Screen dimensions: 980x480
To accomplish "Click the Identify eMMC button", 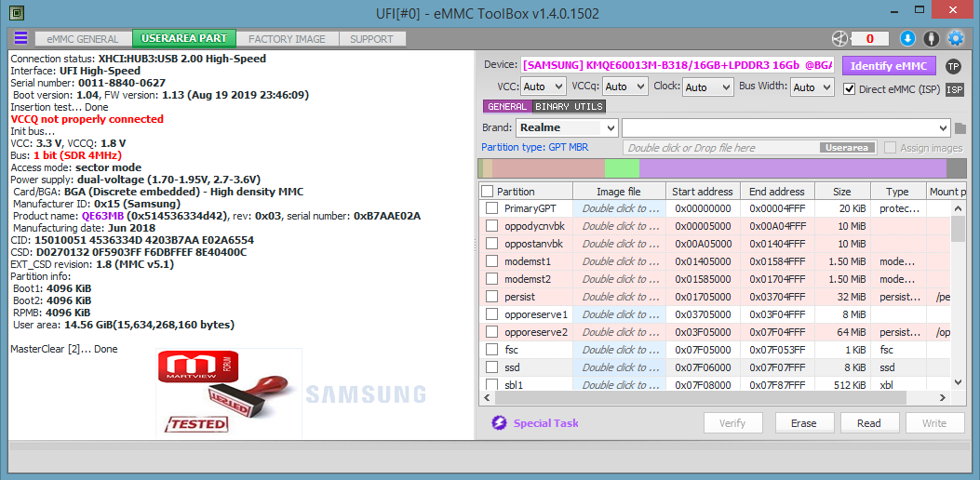I will tap(889, 66).
